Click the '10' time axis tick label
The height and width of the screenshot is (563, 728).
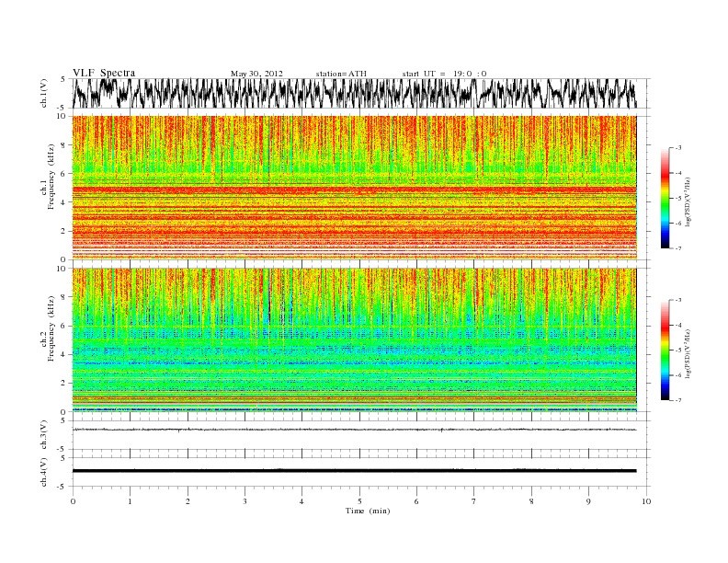(646, 501)
